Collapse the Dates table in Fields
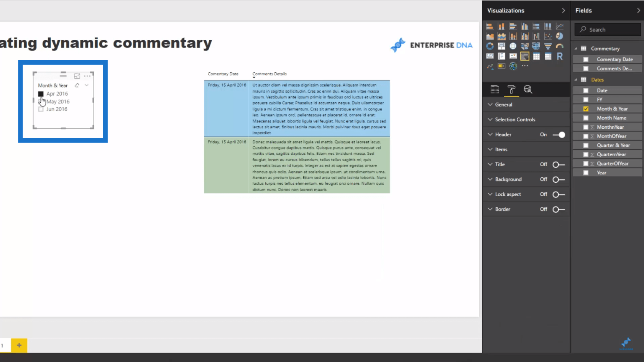 pyautogui.click(x=576, y=80)
